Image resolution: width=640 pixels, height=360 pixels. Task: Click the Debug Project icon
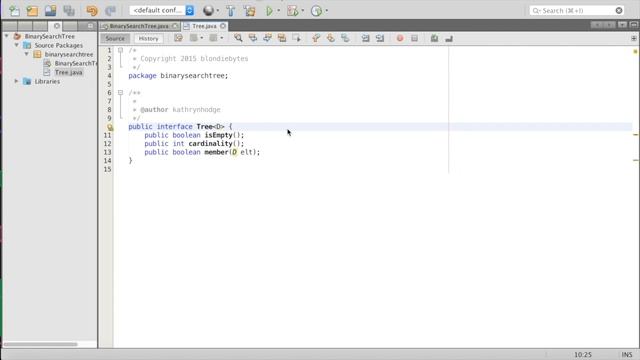point(292,11)
